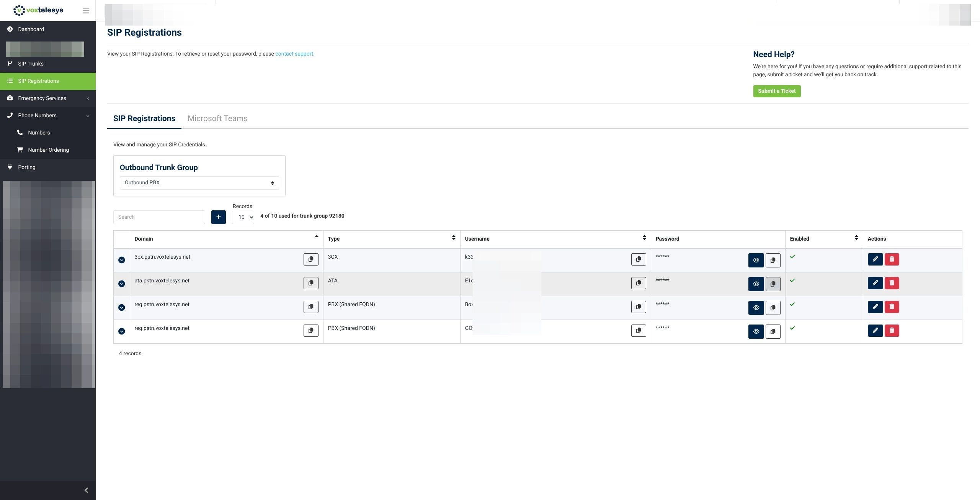Copy password of the 3CX registration

773,261
